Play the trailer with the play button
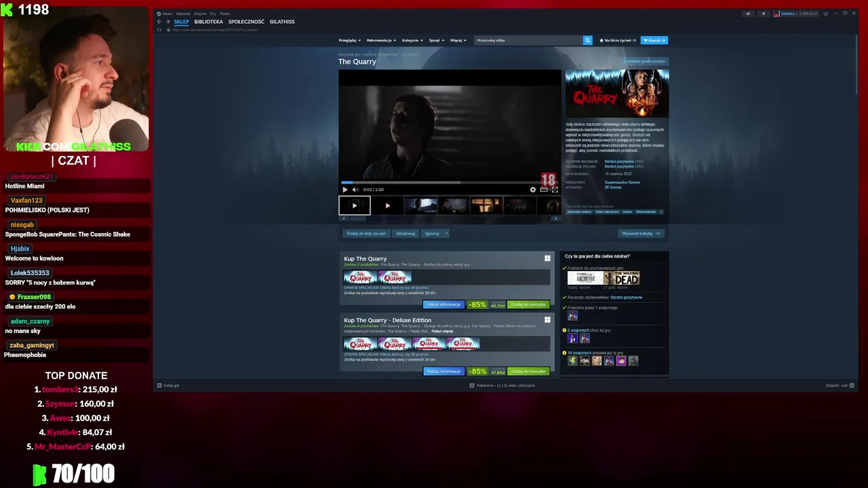Image resolution: width=868 pixels, height=488 pixels. tap(344, 190)
